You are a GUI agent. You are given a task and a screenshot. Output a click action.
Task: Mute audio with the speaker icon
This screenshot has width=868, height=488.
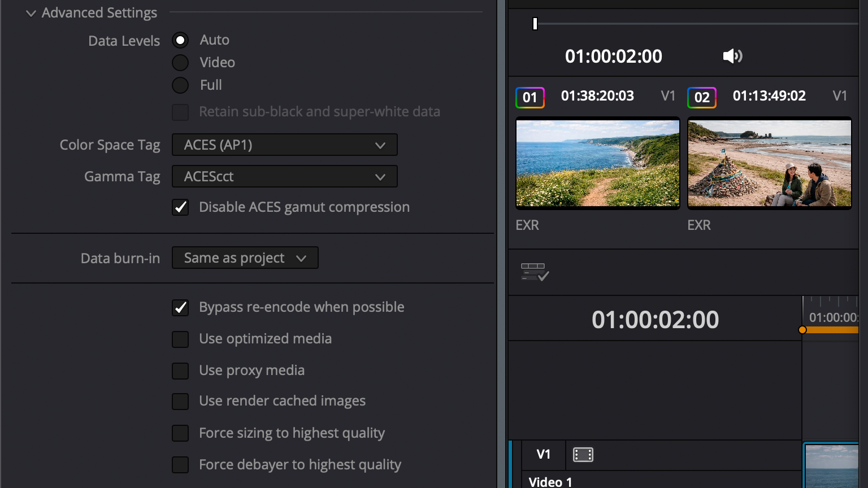coord(732,56)
